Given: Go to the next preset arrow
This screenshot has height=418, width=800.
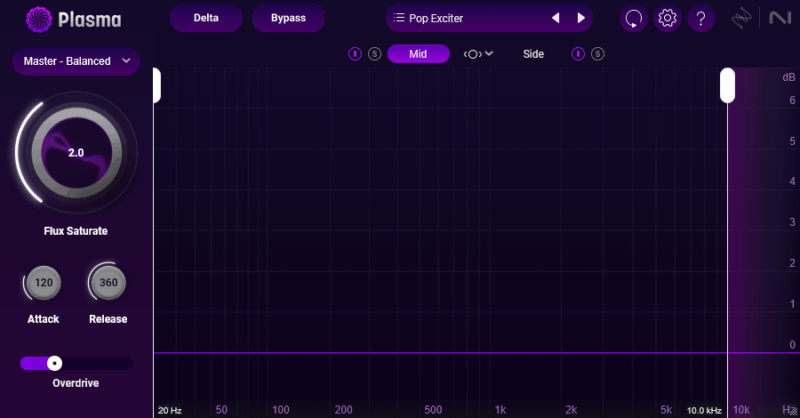Looking at the screenshot, I should coord(581,18).
